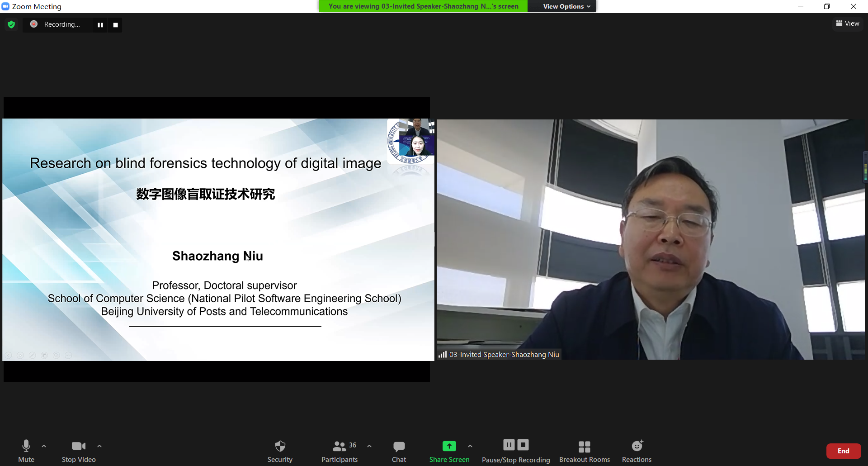The width and height of the screenshot is (868, 466).
Task: Open the Reactions menu
Action: (637, 451)
